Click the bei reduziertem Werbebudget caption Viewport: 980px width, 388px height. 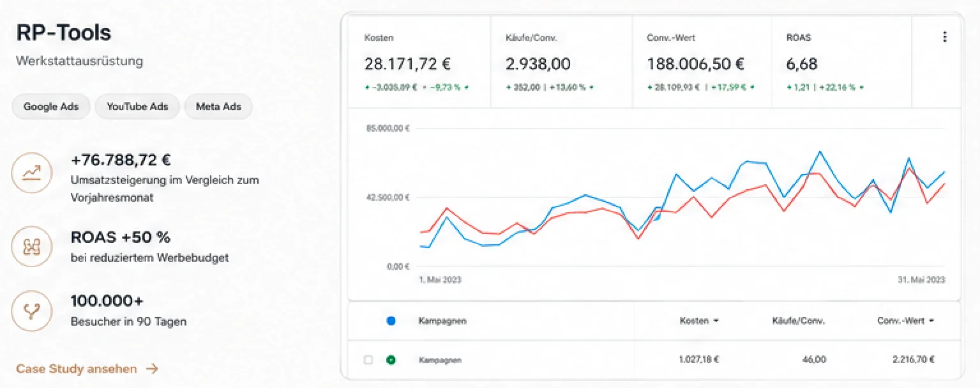pyautogui.click(x=149, y=258)
